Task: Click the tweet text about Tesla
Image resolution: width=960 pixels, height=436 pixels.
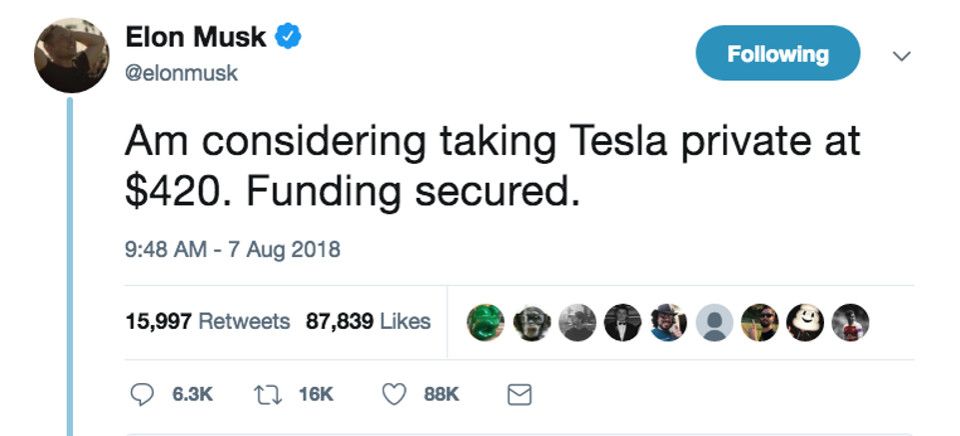Action: (492, 165)
